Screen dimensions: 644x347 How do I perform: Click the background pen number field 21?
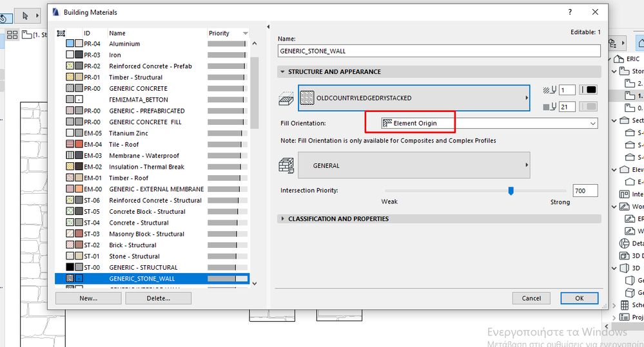pyautogui.click(x=567, y=107)
